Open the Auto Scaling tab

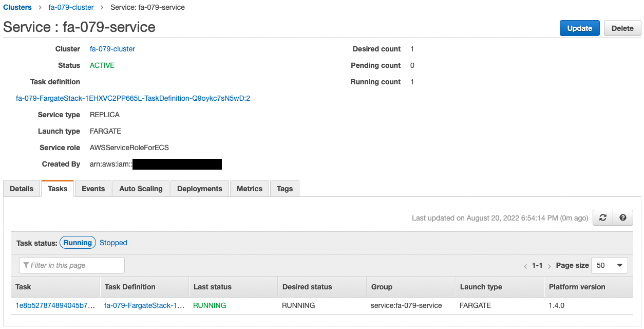tap(141, 188)
